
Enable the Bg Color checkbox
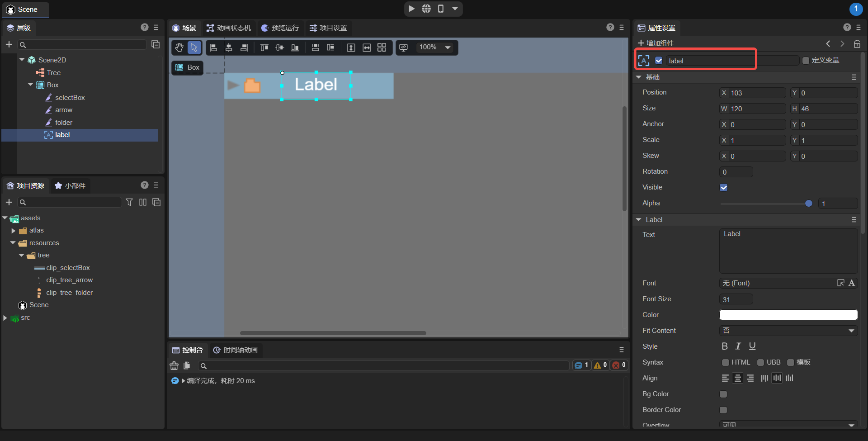(723, 394)
